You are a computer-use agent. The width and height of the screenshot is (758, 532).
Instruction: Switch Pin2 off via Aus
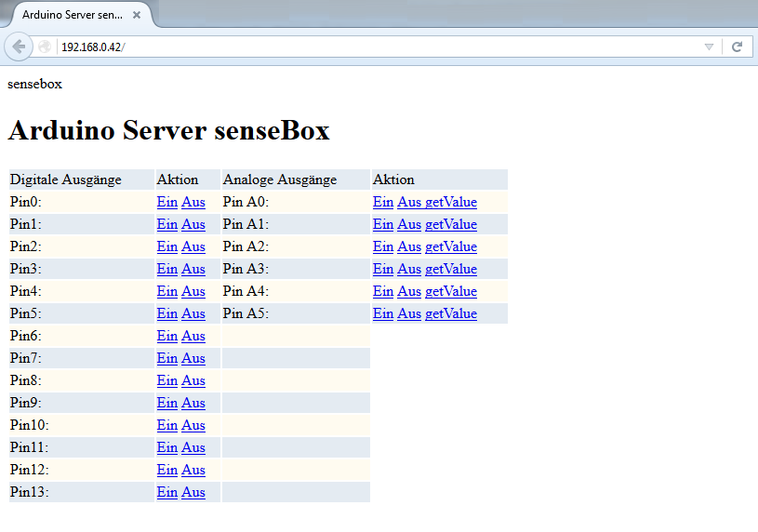[x=193, y=246]
